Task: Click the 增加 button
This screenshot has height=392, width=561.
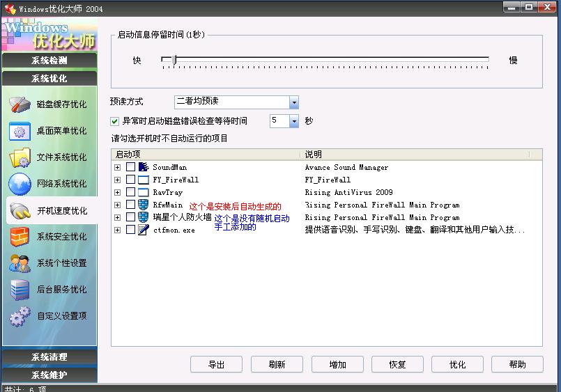Action: pos(337,364)
